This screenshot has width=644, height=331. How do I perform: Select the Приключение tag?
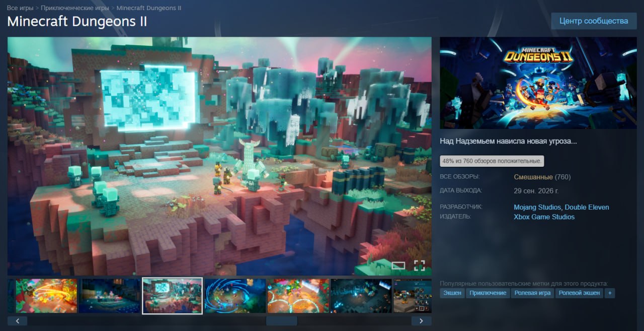point(488,293)
